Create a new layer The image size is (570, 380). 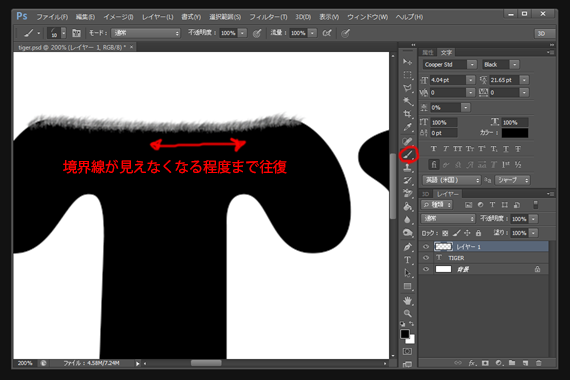pos(525,363)
